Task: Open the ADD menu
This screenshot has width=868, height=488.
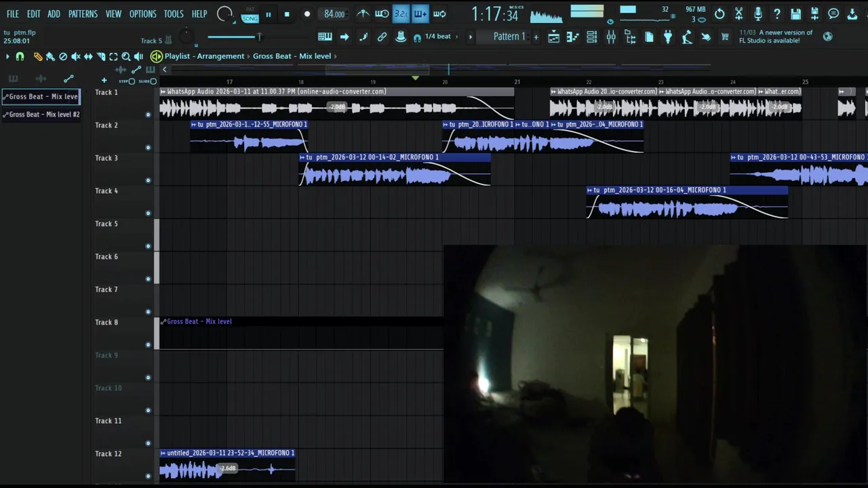Action: click(x=54, y=14)
